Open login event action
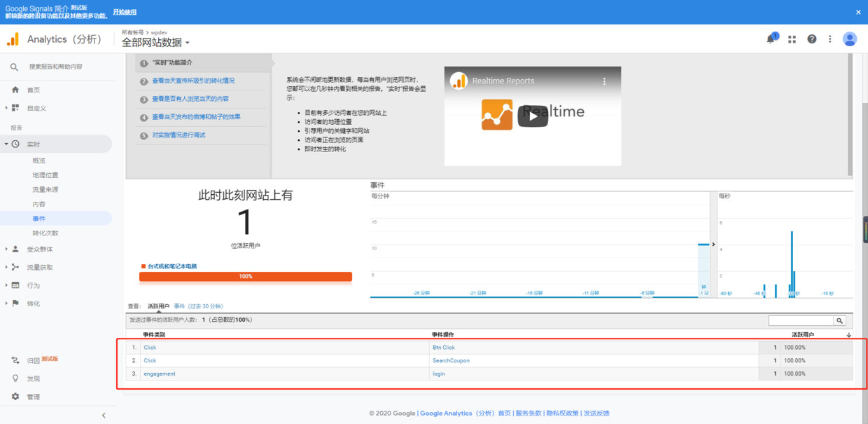 (439, 374)
